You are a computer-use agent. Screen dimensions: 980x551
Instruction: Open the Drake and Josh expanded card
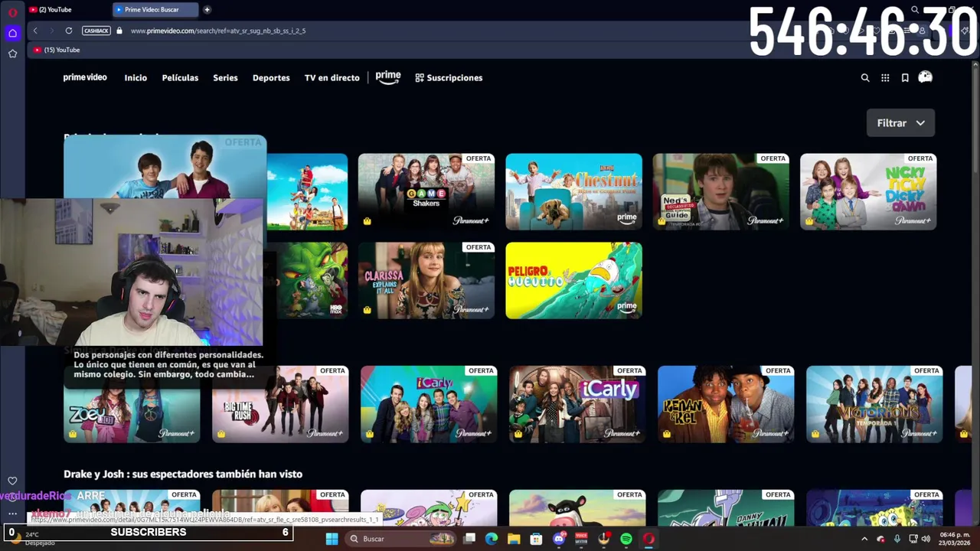coord(165,167)
